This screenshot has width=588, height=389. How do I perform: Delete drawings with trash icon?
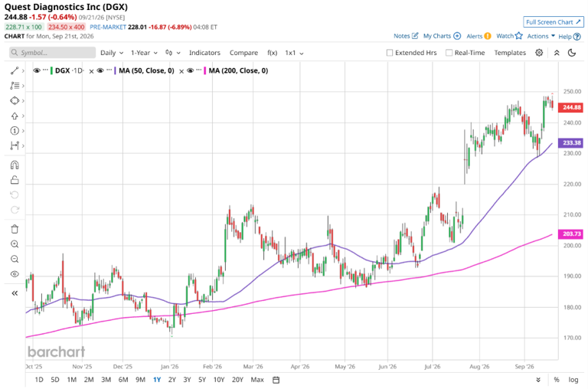click(x=15, y=229)
